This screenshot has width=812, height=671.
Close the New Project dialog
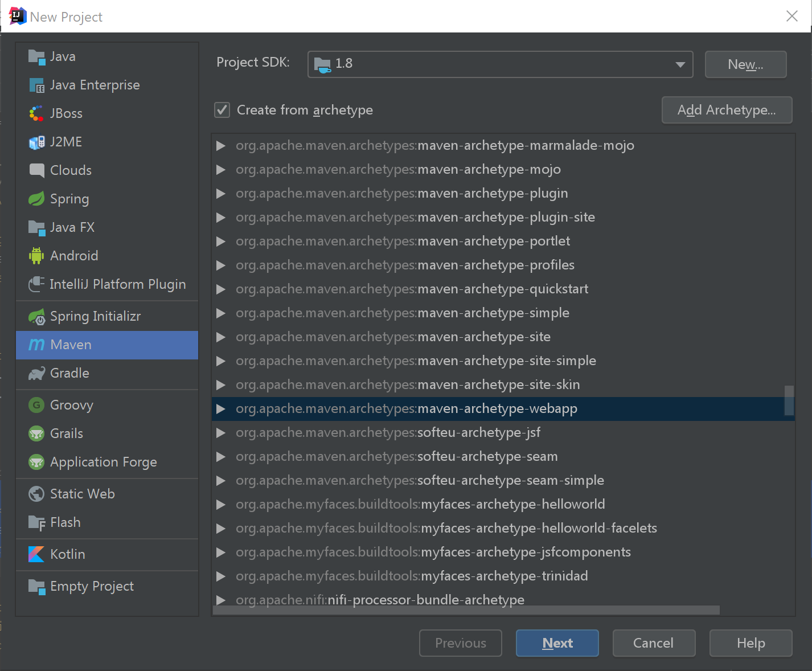coord(792,16)
